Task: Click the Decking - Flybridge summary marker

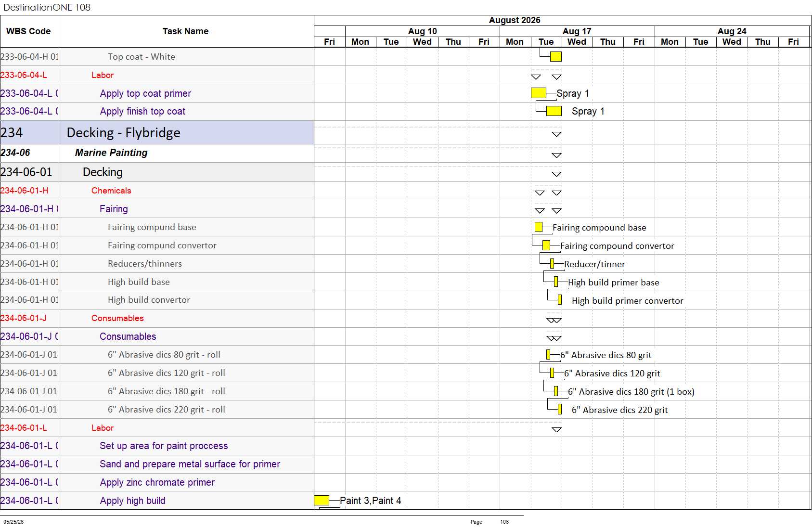Action: tap(557, 134)
